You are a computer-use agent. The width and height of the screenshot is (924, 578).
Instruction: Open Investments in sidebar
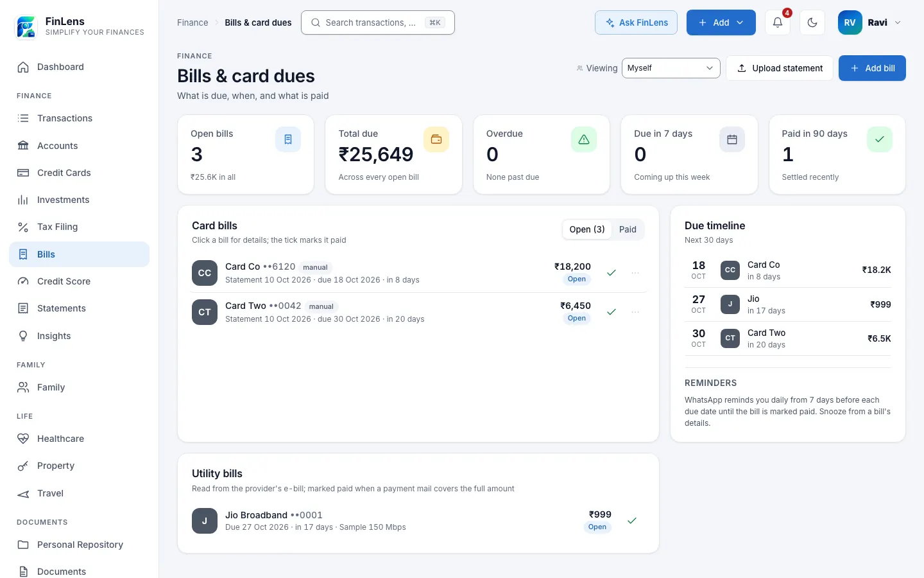click(80, 200)
